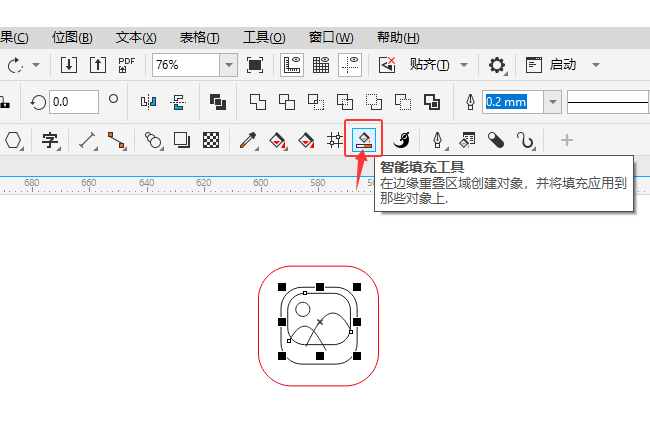The image size is (650, 429).
Task: Click the outline width field 0.2 mm
Action: click(x=512, y=102)
